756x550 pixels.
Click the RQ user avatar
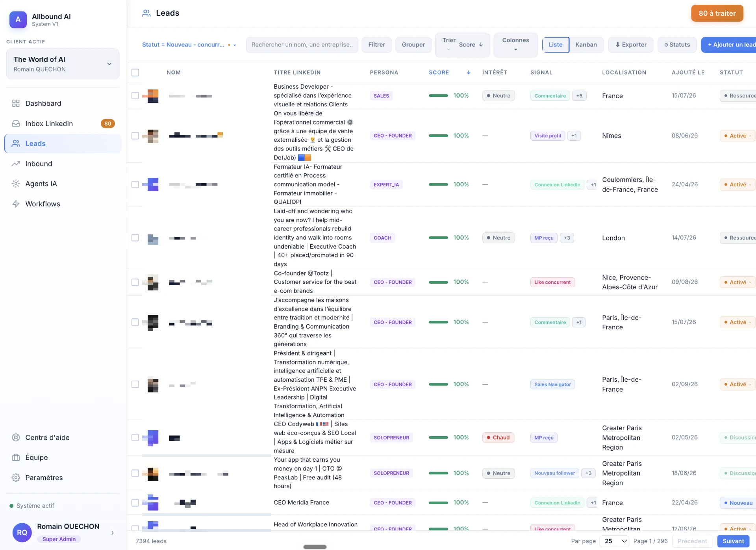coord(22,533)
